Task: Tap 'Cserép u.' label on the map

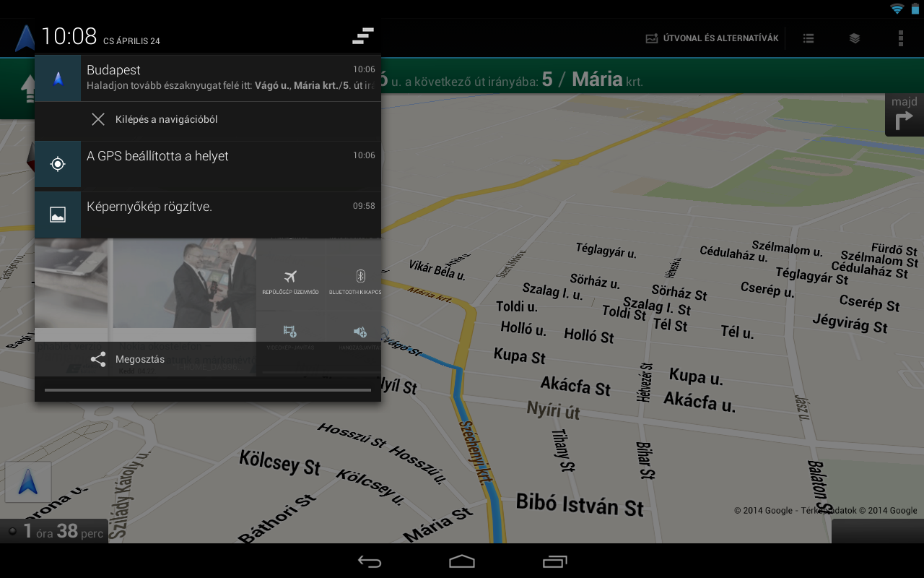Action: coord(767,290)
